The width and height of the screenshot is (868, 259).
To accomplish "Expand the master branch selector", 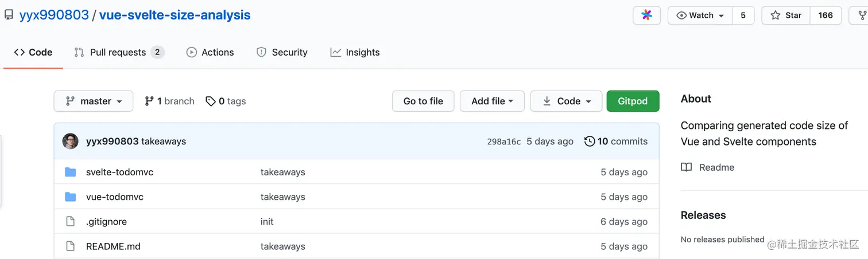I will pyautogui.click(x=94, y=101).
